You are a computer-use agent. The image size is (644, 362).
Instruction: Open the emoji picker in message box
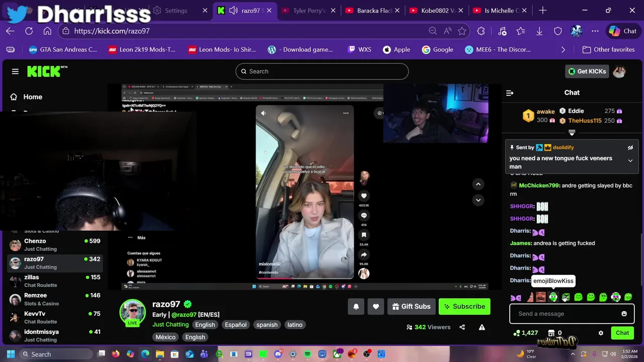tap(624, 314)
